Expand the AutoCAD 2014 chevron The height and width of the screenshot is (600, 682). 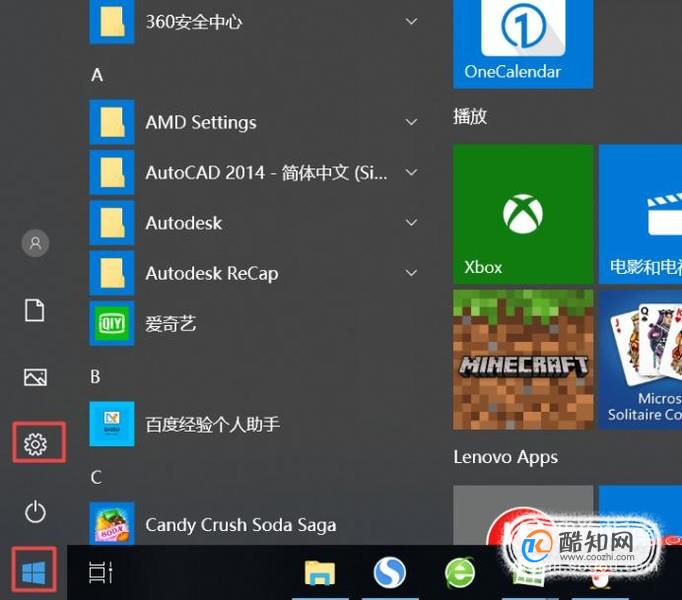click(411, 172)
